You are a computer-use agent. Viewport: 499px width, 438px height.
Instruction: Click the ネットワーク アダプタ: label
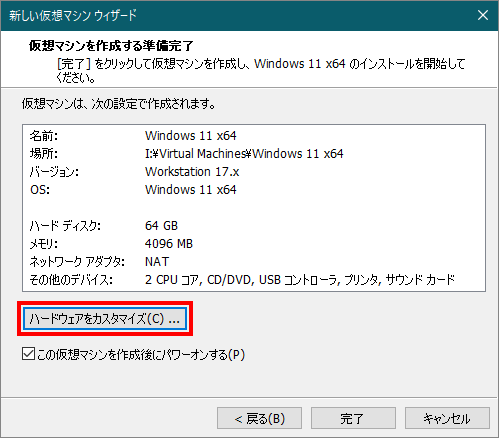point(77,262)
